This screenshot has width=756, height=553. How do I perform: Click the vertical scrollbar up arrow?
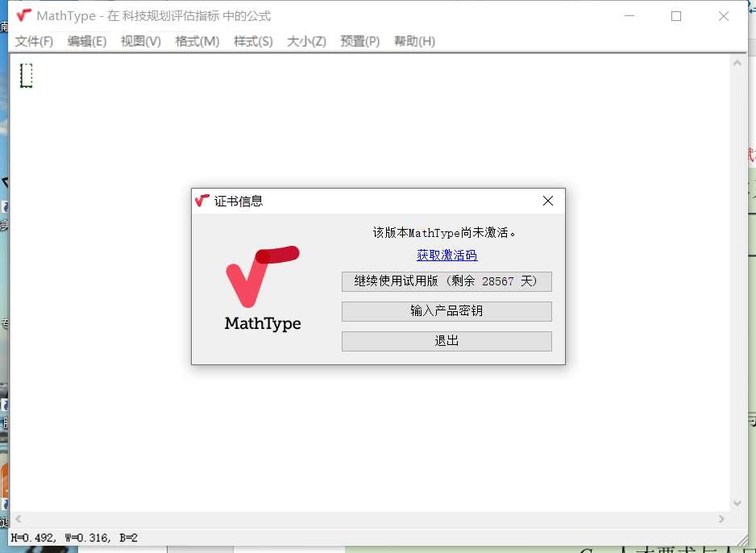[x=737, y=63]
